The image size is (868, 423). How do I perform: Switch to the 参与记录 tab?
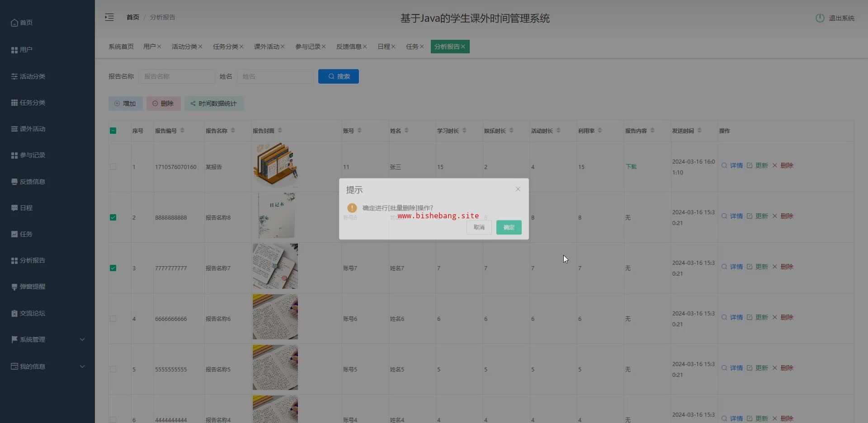[307, 47]
